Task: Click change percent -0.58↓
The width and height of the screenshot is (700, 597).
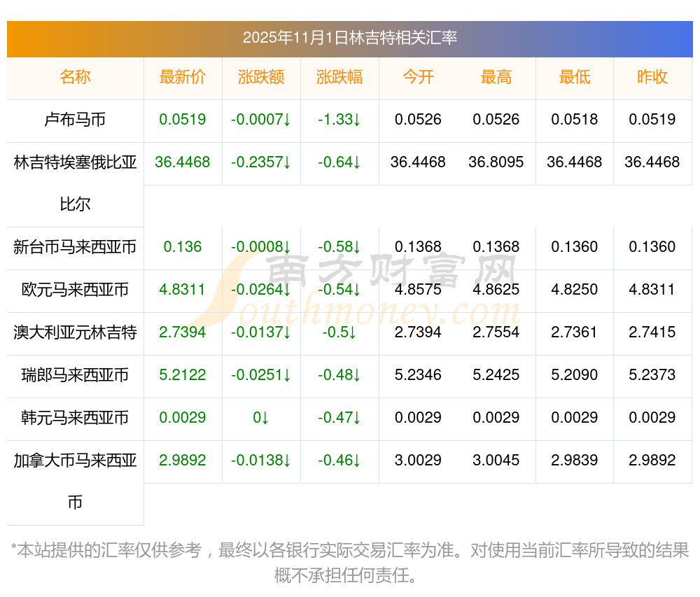Action: coord(339,247)
